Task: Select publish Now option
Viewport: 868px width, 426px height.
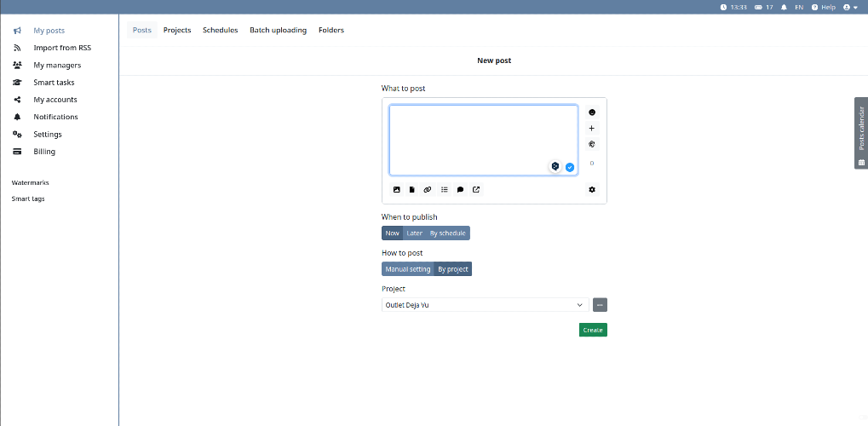Action: tap(393, 233)
